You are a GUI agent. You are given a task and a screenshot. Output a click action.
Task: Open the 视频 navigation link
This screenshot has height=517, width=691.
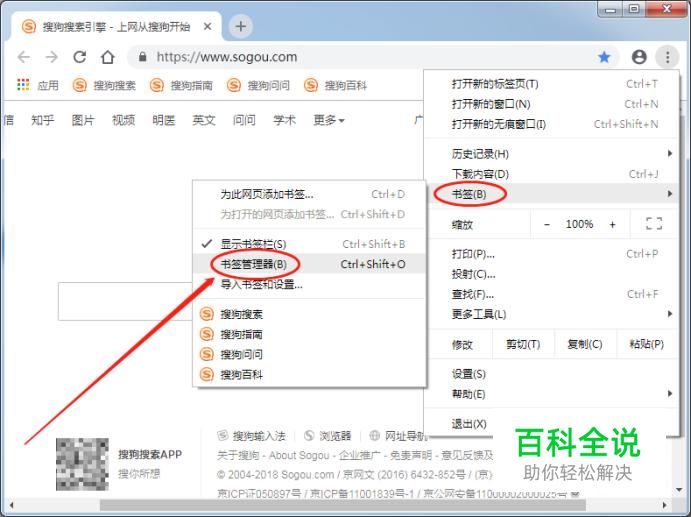pyautogui.click(x=123, y=120)
